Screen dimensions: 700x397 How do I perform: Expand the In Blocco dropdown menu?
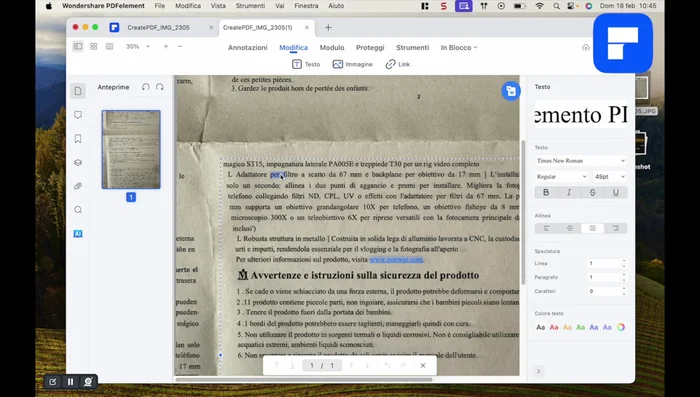(459, 47)
